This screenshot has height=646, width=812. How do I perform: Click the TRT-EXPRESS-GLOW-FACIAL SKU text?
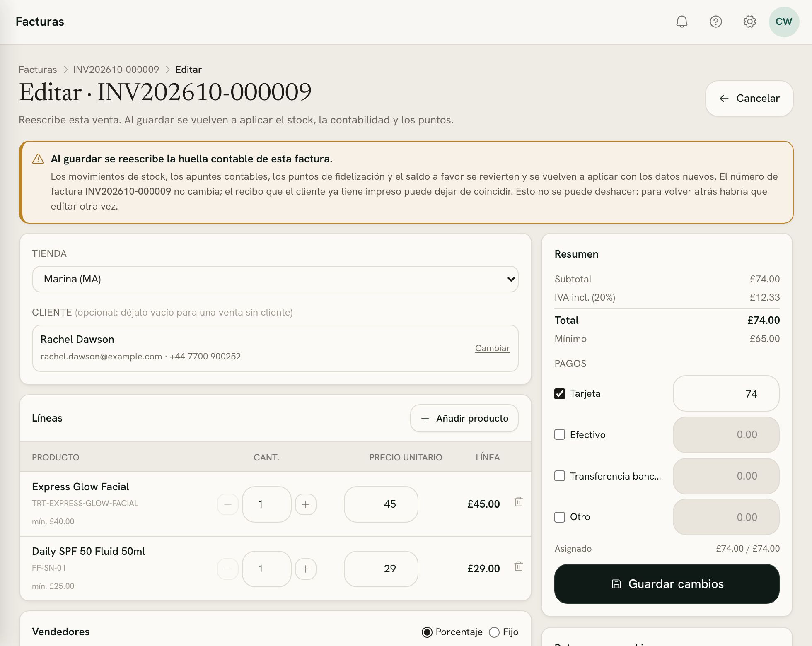[85, 503]
